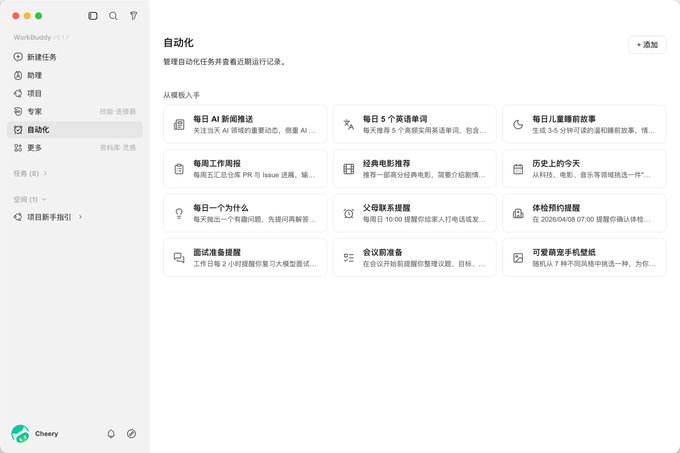Open the 历史上的今天 template card
The image size is (680, 453).
tap(584, 169)
